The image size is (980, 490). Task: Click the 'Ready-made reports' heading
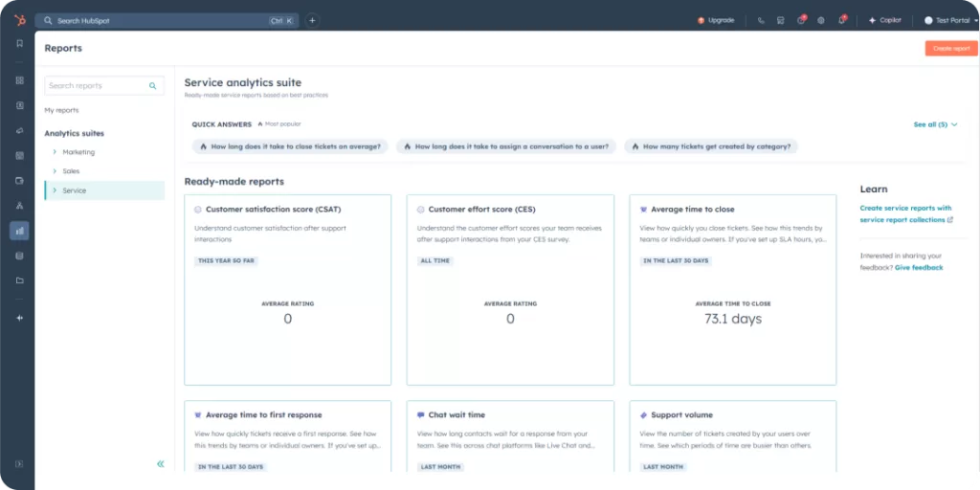coord(234,182)
